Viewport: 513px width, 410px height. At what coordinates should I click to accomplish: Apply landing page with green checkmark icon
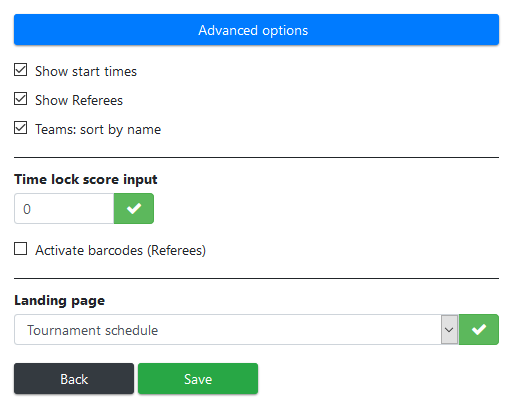click(x=479, y=330)
